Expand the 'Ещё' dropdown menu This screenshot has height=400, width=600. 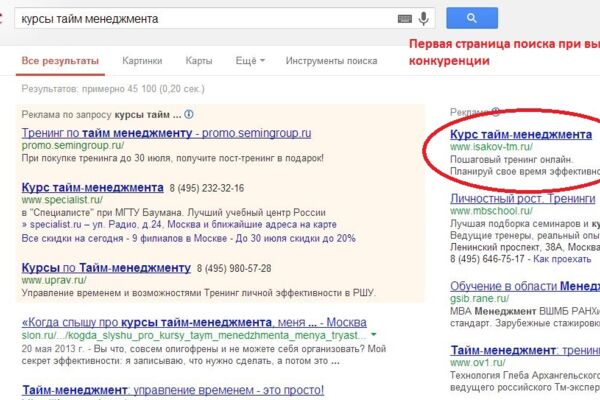tap(250, 61)
